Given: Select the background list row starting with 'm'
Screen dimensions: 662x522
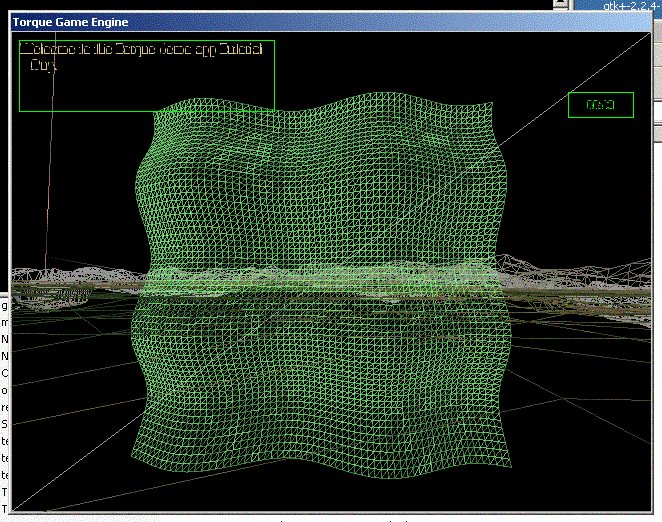Looking at the screenshot, I should tap(4, 323).
